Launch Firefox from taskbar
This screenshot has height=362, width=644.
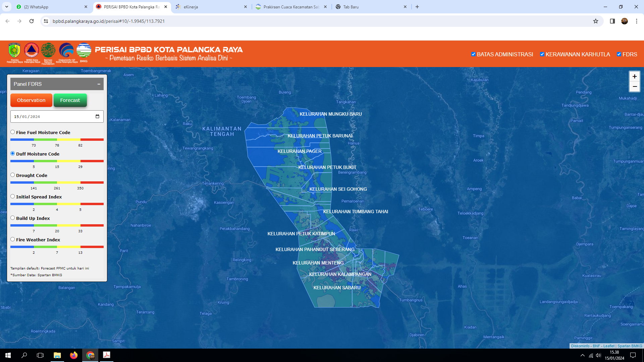pos(74,355)
